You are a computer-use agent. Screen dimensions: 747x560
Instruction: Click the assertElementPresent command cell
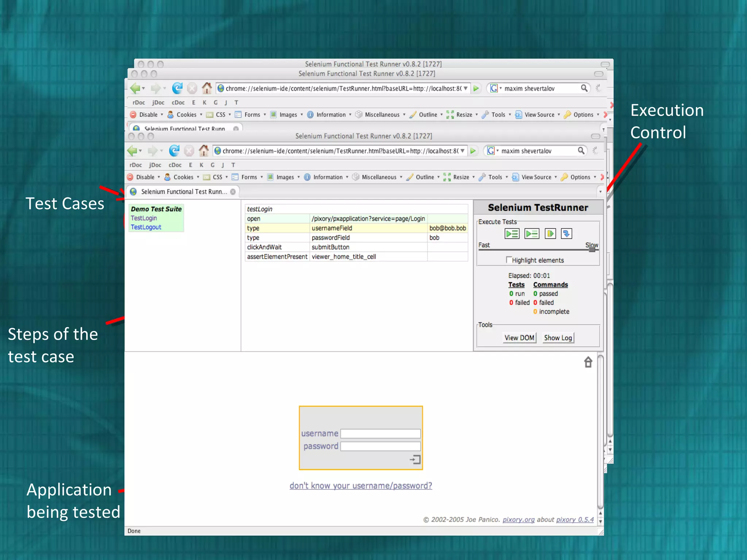click(277, 257)
